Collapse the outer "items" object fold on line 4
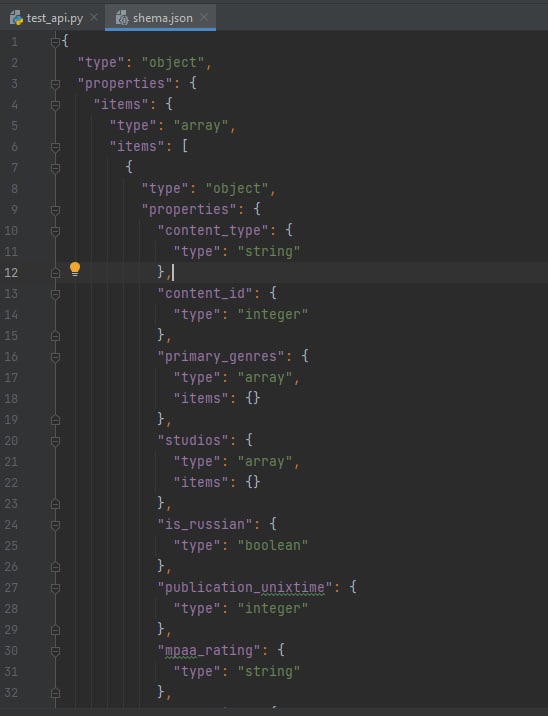Viewport: 548px width, 716px height. pos(55,105)
